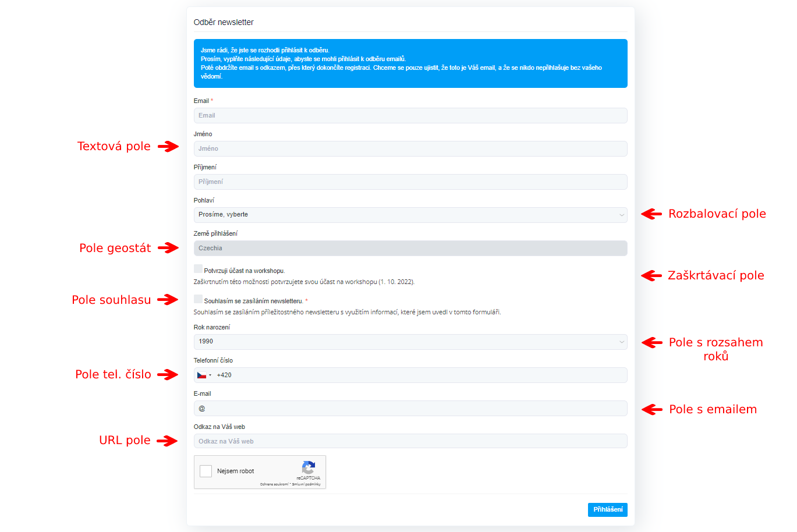
Task: Click the Odkaz na Váš web field
Action: click(x=410, y=441)
